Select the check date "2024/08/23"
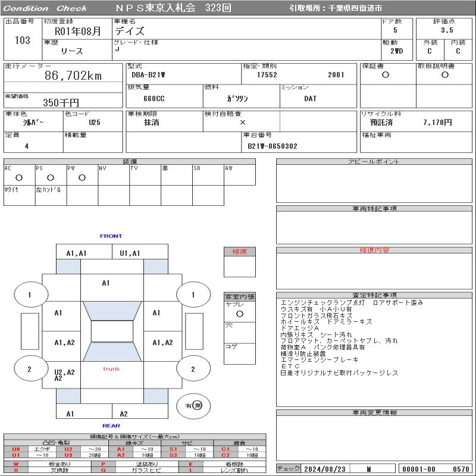 click(325, 469)
